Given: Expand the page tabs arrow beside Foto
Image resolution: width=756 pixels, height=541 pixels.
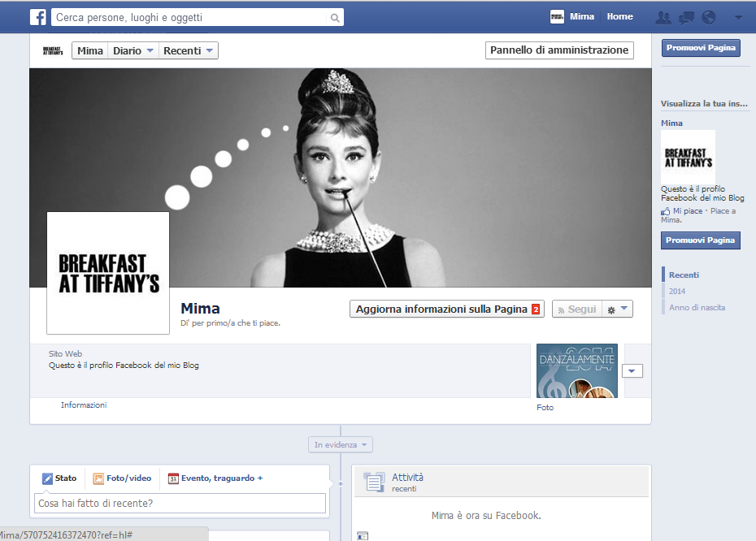Looking at the screenshot, I should [x=632, y=371].
